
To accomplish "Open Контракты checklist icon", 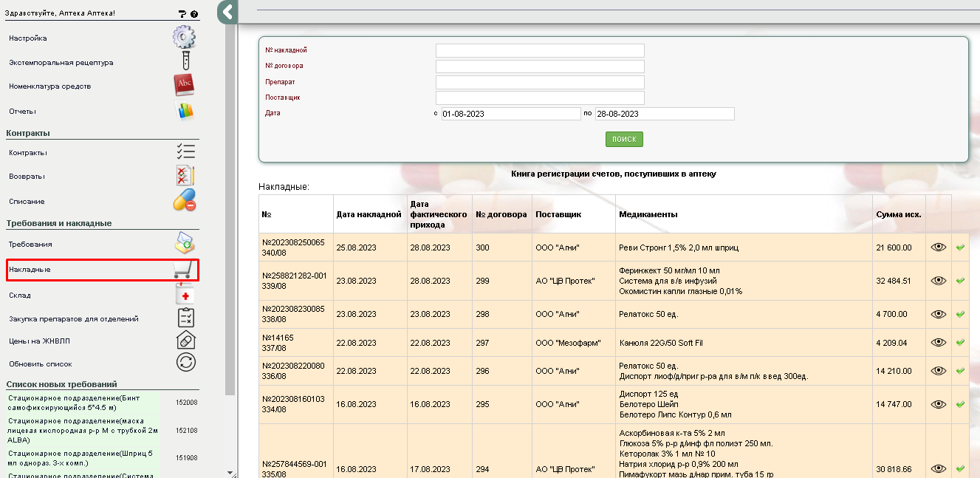I will [185, 152].
